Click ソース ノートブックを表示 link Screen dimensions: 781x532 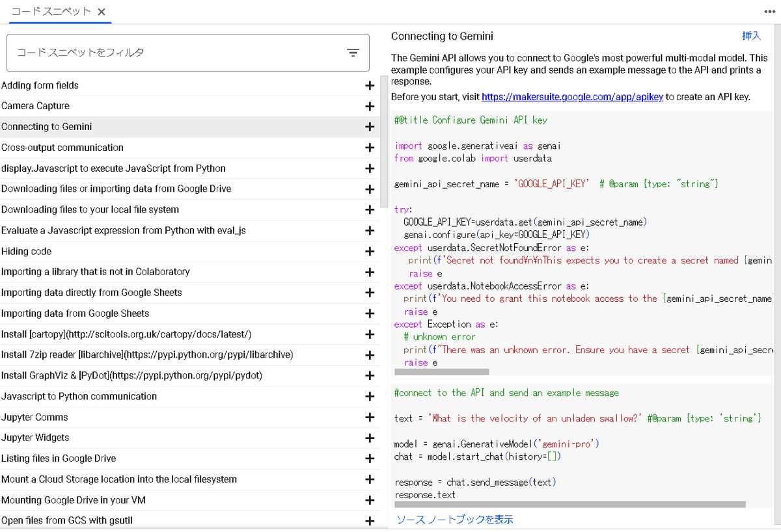pyautogui.click(x=454, y=520)
